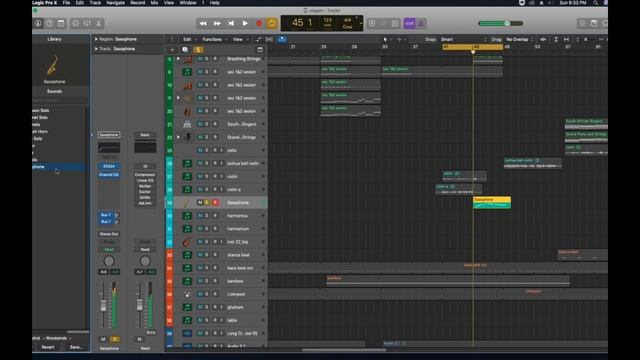
Task: Disable record on the Saxophone track
Action: (x=215, y=202)
